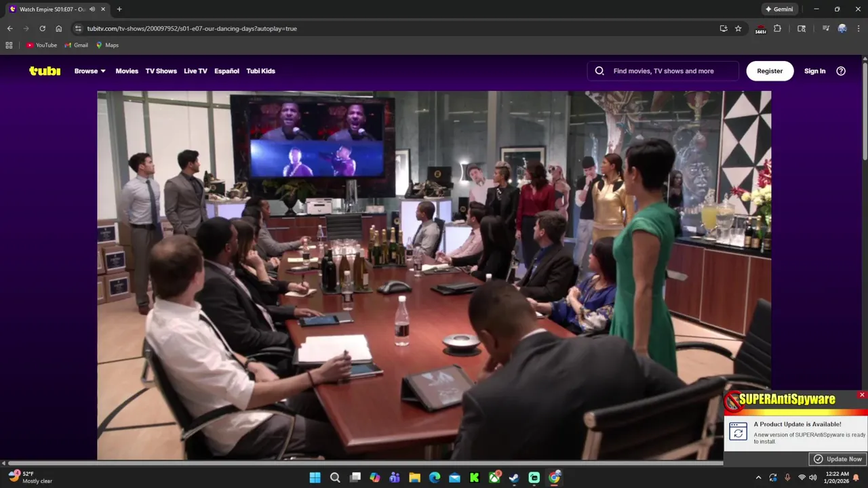Click the install app icon in address bar
Viewport: 868px width, 488px height.
pos(724,28)
